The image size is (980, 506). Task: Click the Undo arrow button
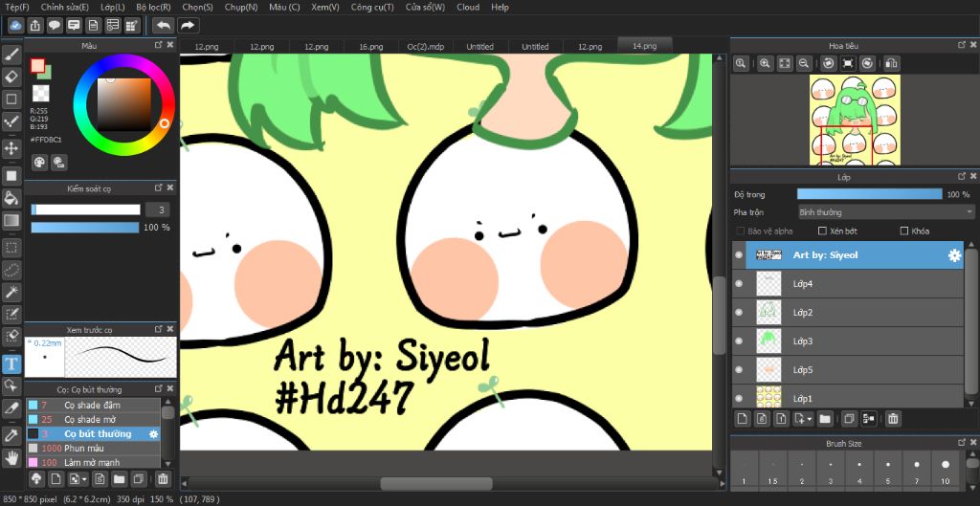coord(163,25)
